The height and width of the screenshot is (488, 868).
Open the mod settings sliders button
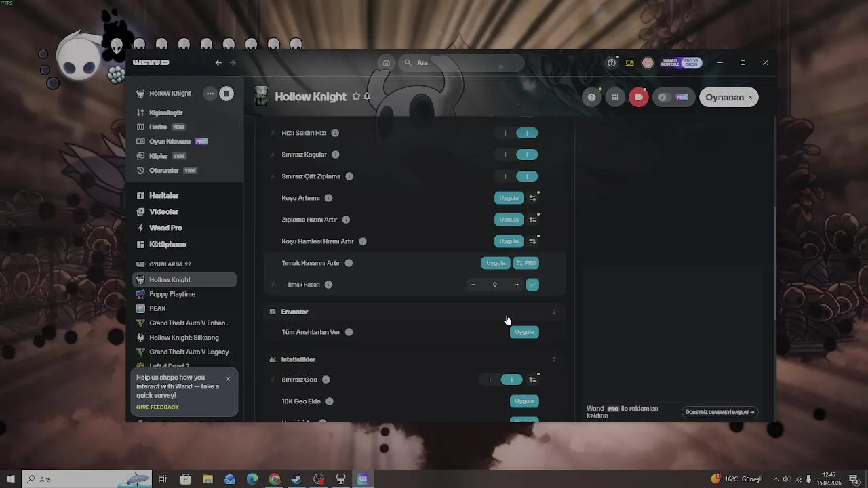[x=615, y=97]
